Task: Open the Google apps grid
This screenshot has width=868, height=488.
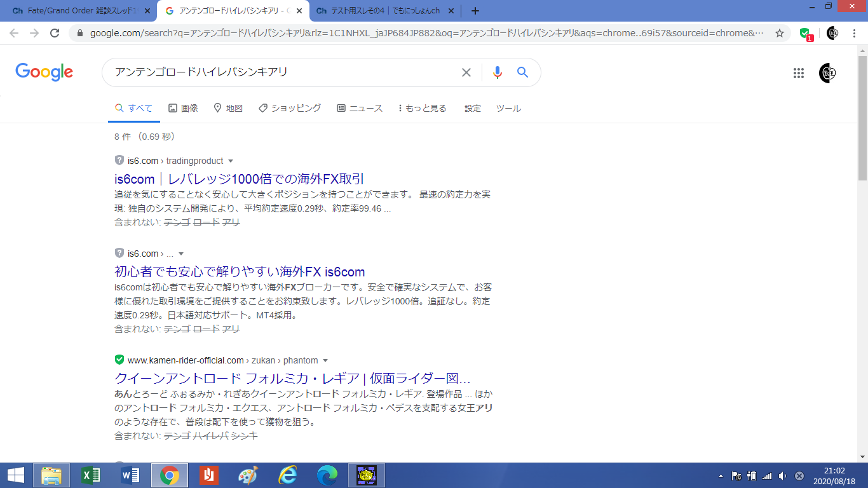Action: [x=799, y=73]
